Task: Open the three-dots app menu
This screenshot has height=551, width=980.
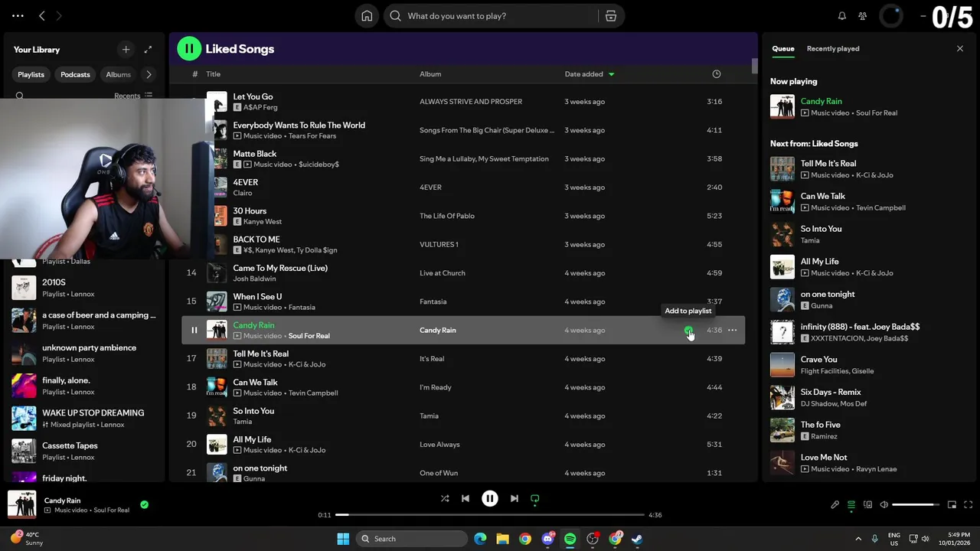Action: tap(18, 15)
